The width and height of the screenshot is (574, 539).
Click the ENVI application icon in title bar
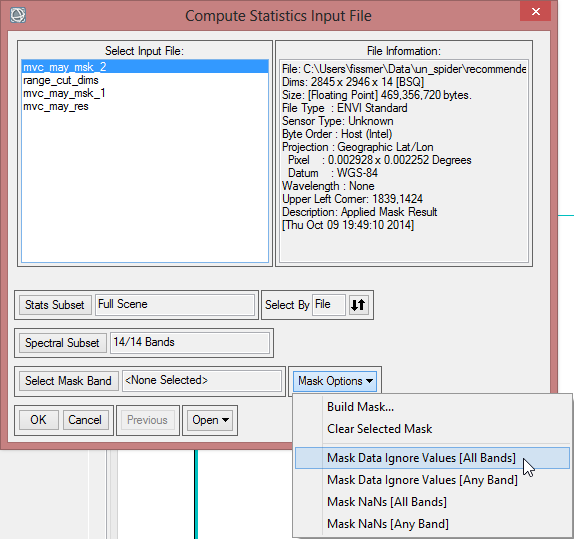click(18, 15)
